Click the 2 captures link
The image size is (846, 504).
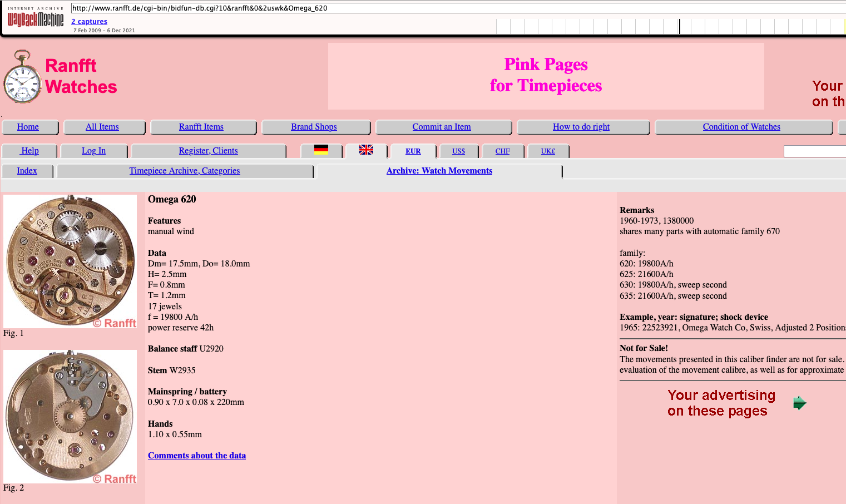tap(89, 22)
